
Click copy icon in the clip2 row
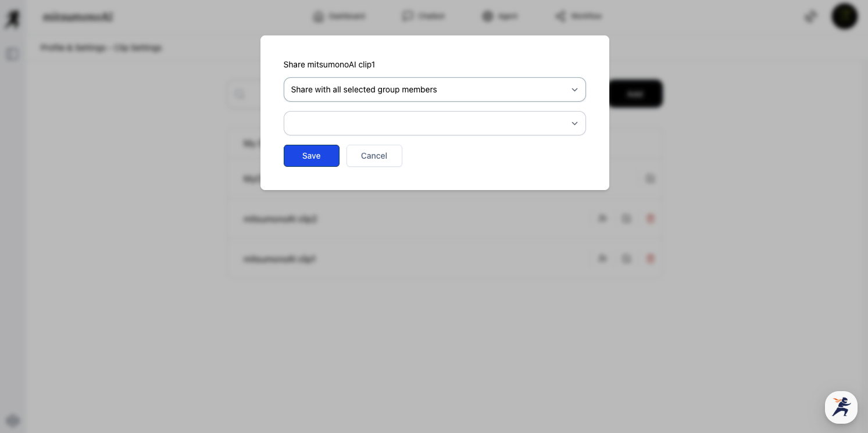(x=626, y=219)
